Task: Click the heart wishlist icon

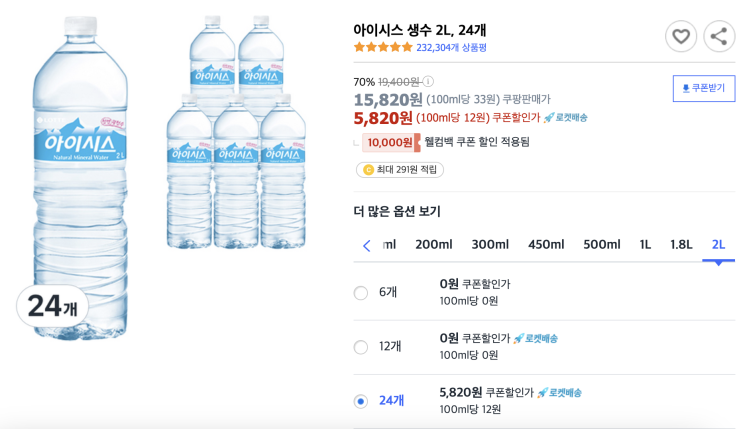Action: 681,36
